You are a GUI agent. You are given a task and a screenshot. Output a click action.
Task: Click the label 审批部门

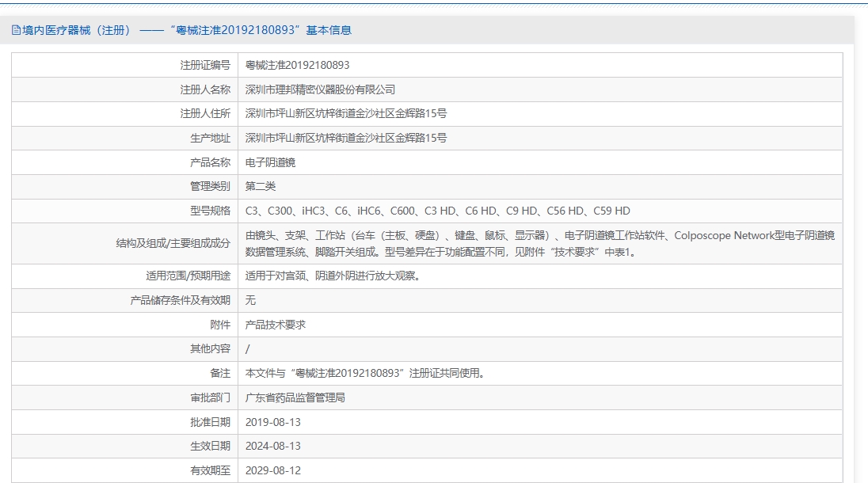pyautogui.click(x=210, y=397)
